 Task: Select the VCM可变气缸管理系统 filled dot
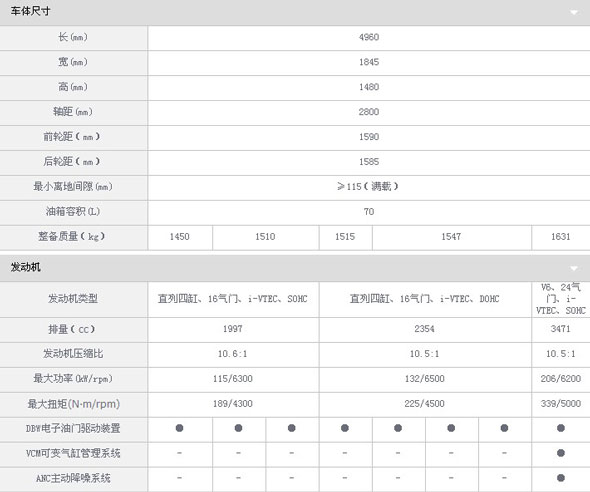[561, 453]
